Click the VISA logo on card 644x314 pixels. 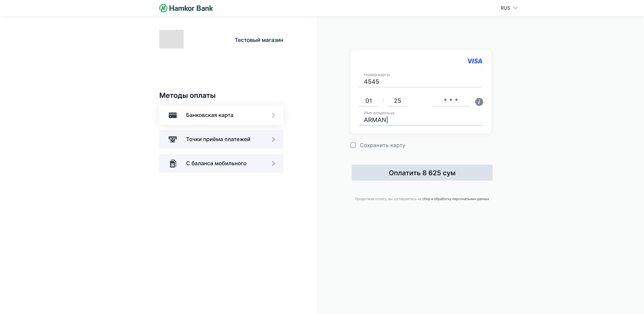tap(474, 61)
